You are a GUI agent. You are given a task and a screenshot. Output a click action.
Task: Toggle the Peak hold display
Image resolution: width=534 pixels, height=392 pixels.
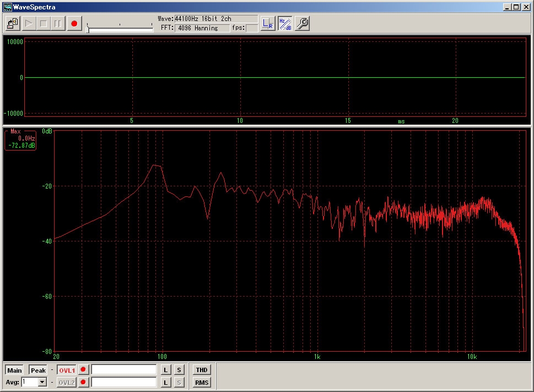coord(38,370)
